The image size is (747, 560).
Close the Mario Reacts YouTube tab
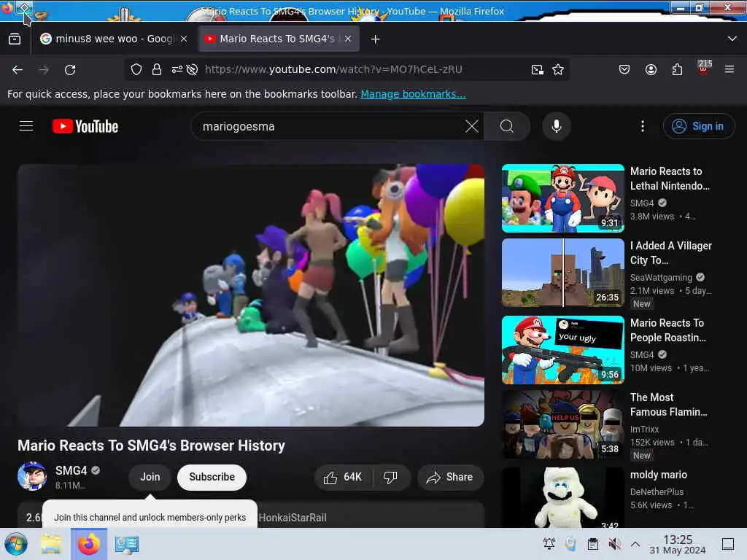click(348, 39)
